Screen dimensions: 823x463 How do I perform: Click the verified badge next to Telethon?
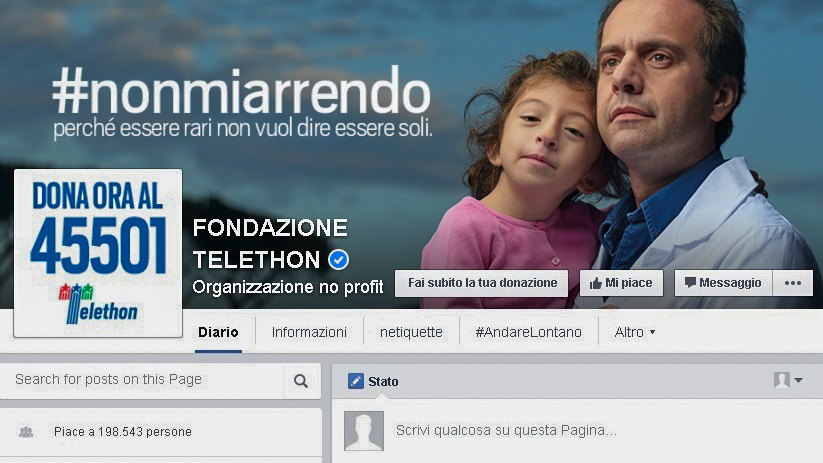pos(339,259)
